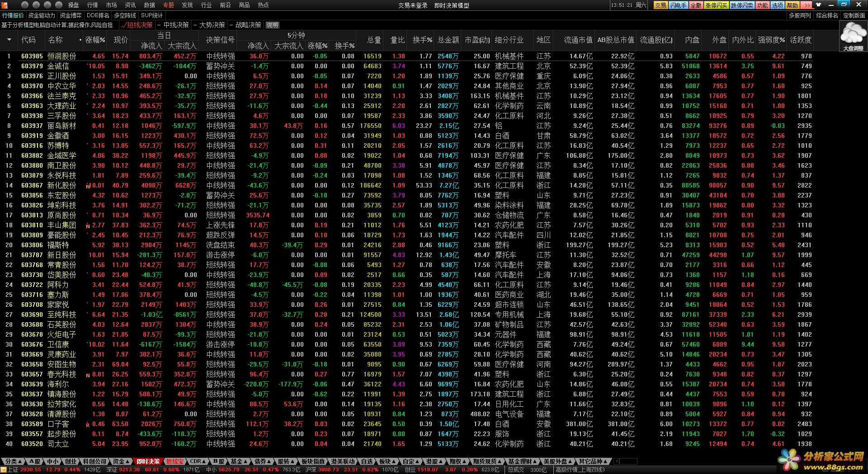Select stock row 603985 恒润股份
This screenshot has width=868, height=474.
point(407,56)
